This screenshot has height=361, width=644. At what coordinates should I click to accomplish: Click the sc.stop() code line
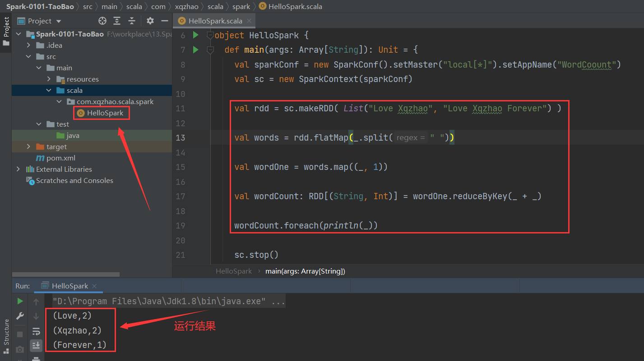256,255
